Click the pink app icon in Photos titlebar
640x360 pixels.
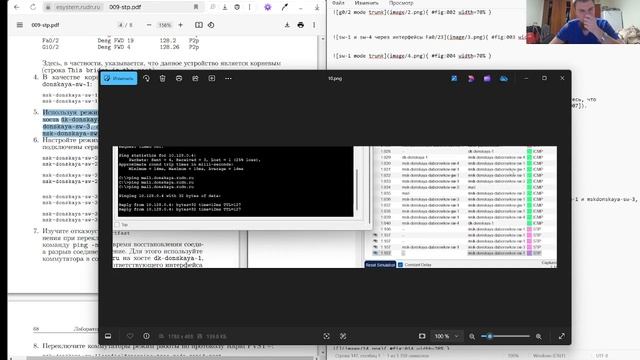pyautogui.click(x=471, y=78)
